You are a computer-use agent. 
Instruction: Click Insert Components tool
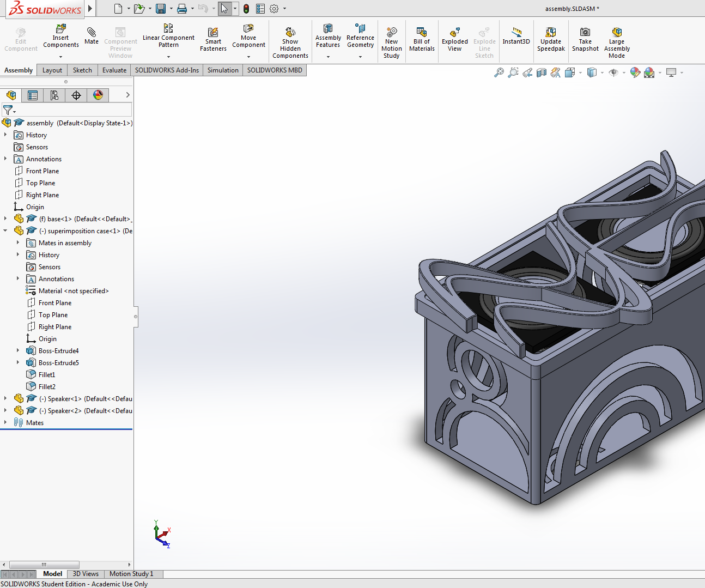point(61,36)
